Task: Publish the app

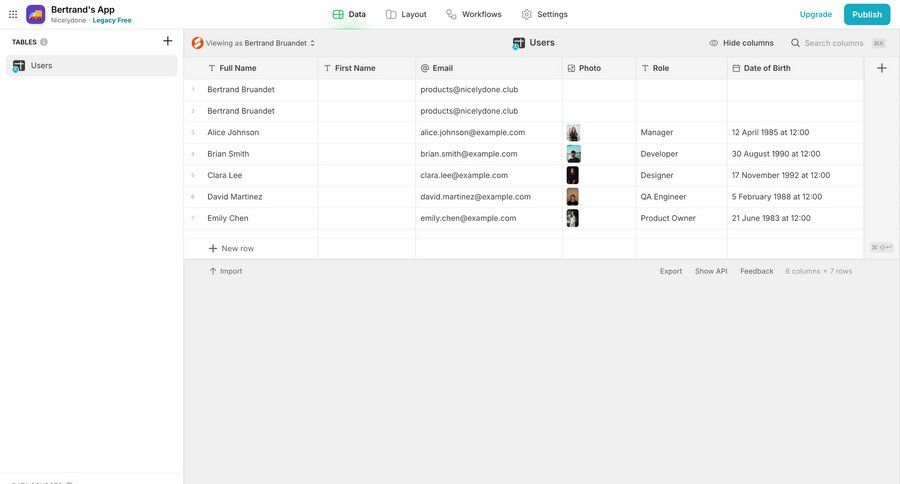Action: coord(867,14)
